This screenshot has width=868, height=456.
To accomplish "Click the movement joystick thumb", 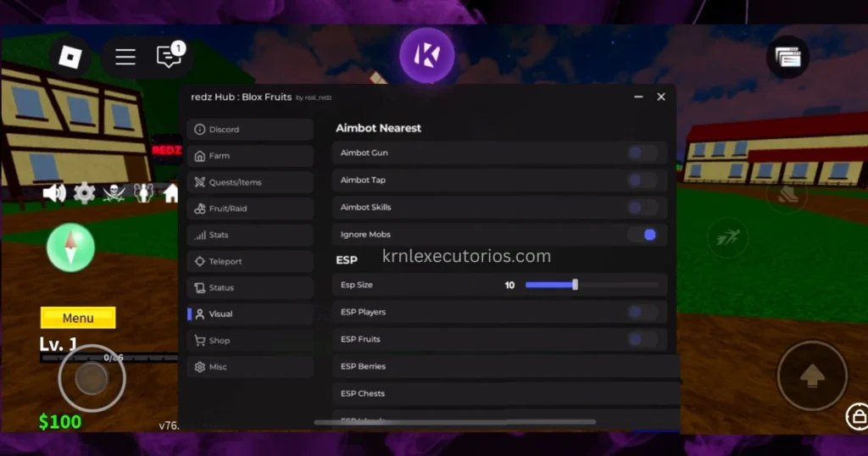I will click(x=92, y=379).
